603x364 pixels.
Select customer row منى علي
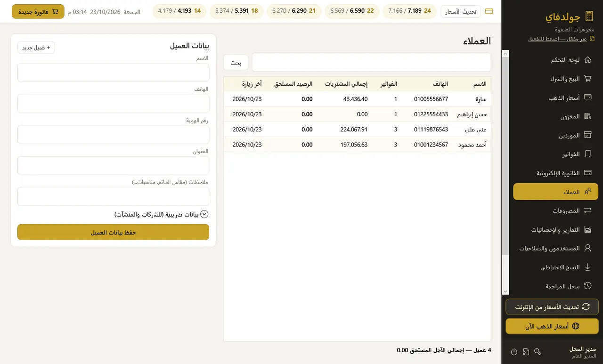click(357, 129)
